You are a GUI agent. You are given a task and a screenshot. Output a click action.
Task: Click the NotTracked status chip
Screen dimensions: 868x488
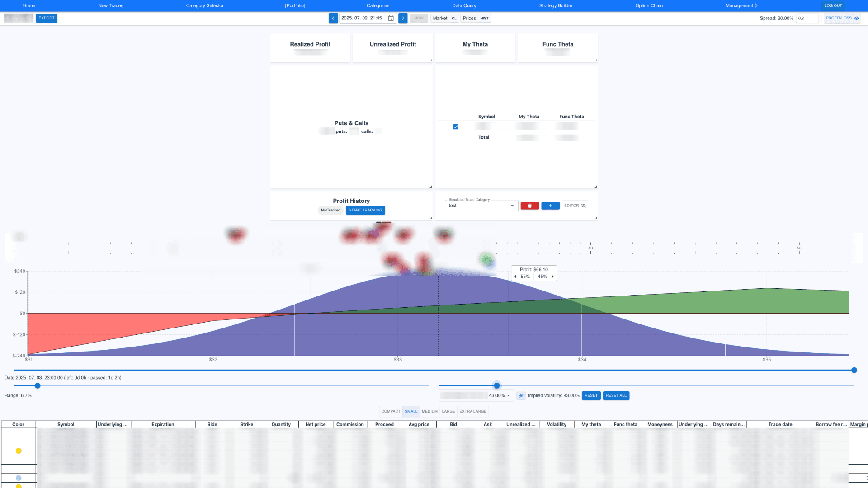pyautogui.click(x=330, y=210)
